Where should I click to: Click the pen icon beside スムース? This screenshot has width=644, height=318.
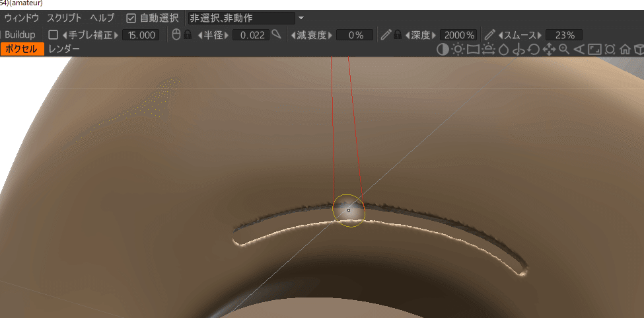point(489,34)
